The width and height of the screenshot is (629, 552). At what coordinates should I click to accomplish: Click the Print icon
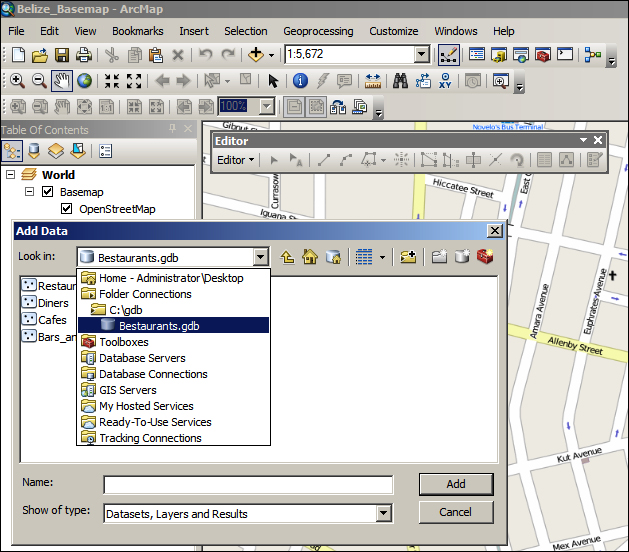click(83, 55)
